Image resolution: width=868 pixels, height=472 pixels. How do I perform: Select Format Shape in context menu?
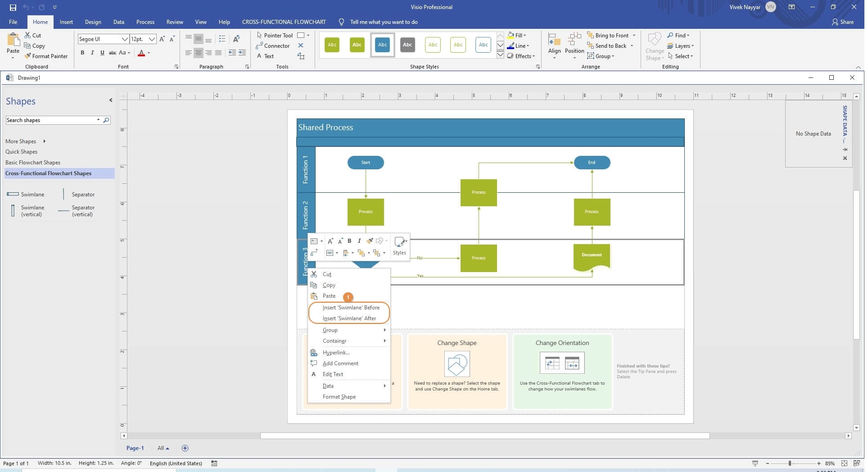coord(339,397)
